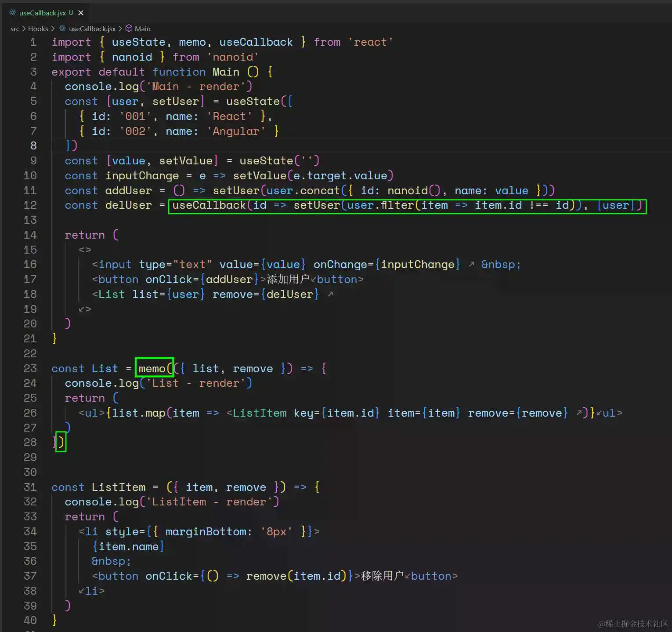
Task: Click 'addUser' declaration on line 11
Action: (x=128, y=191)
